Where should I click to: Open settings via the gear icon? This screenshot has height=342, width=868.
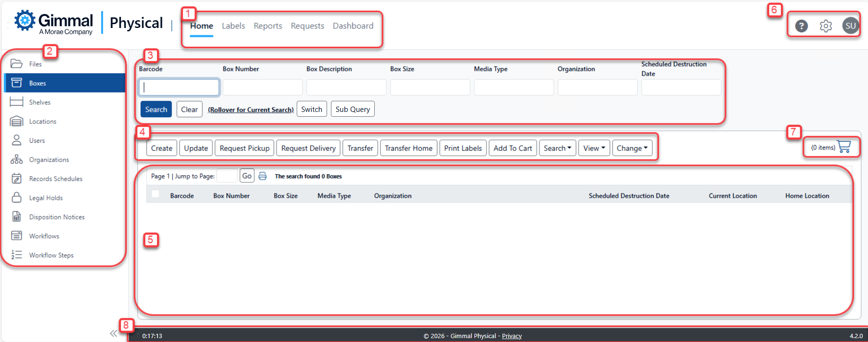click(x=826, y=26)
